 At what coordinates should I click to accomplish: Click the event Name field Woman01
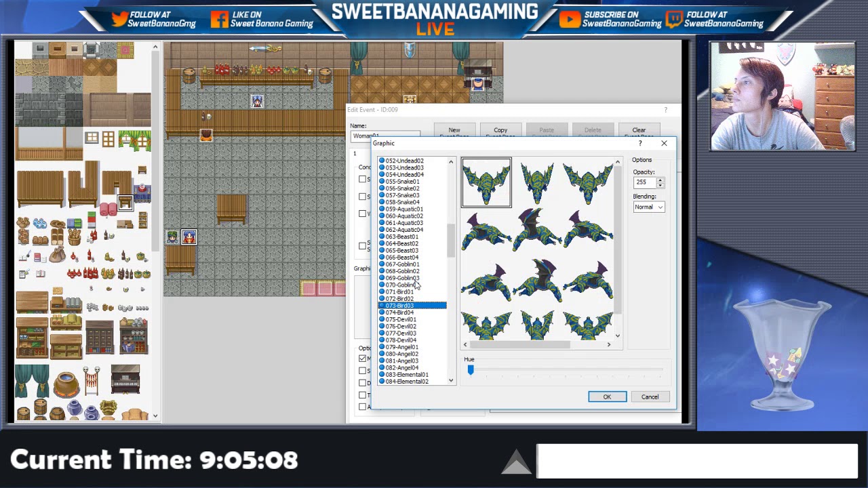pyautogui.click(x=384, y=136)
